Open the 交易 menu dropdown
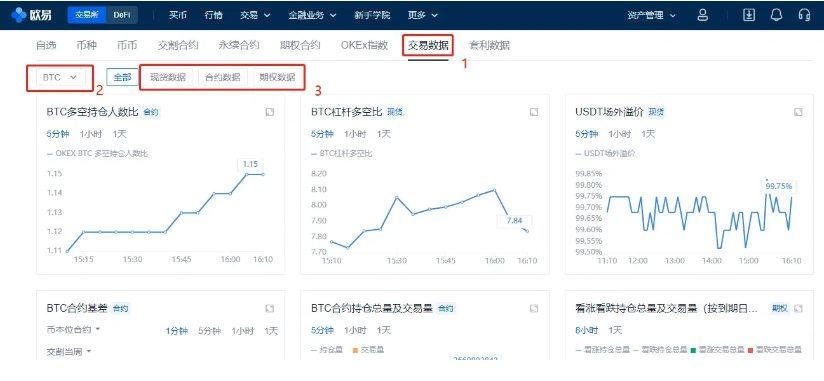The height and width of the screenshot is (381, 824). coord(255,15)
